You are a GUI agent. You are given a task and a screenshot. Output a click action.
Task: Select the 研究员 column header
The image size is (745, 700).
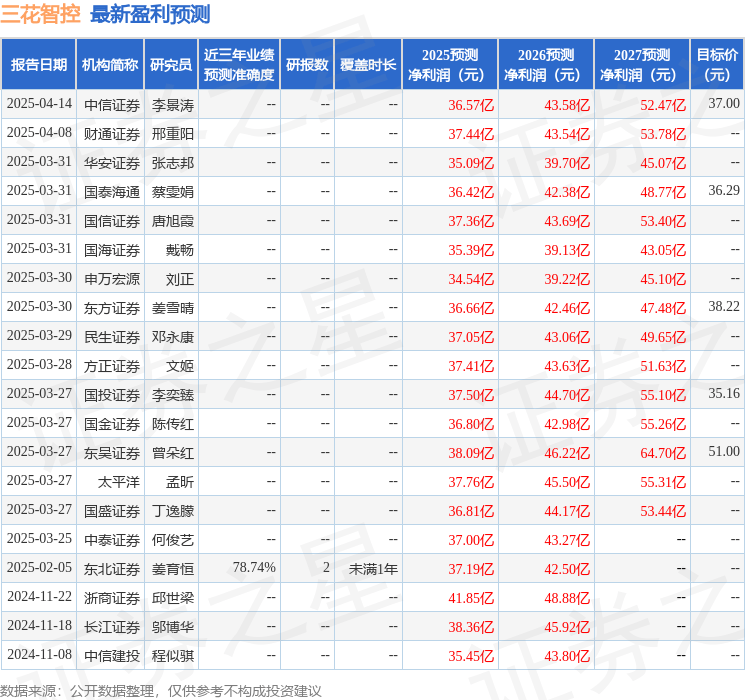[171, 64]
